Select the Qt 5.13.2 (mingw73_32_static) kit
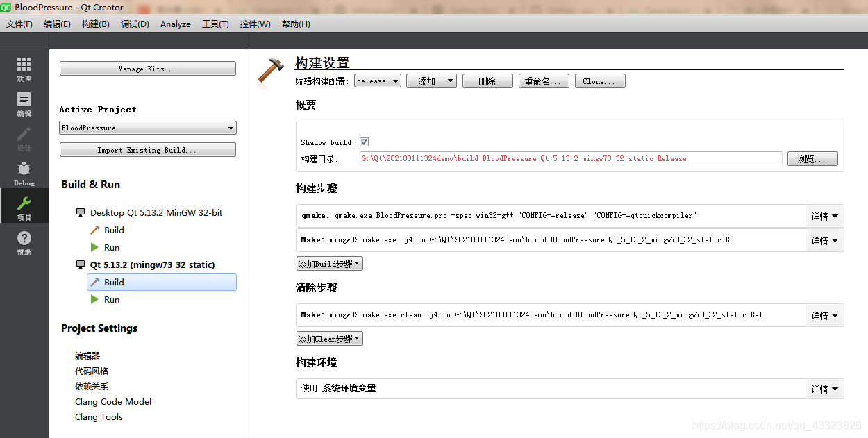Screen dimensions: 868x438 (152, 264)
